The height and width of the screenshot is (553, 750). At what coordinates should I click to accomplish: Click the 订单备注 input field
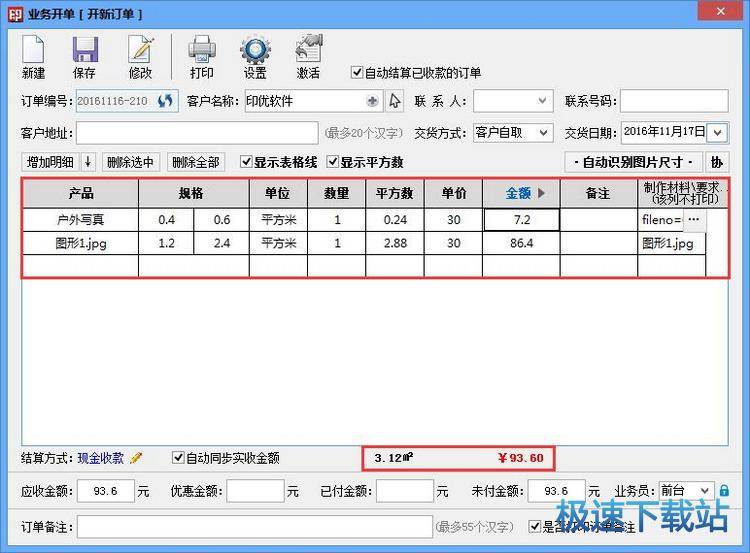click(x=255, y=527)
